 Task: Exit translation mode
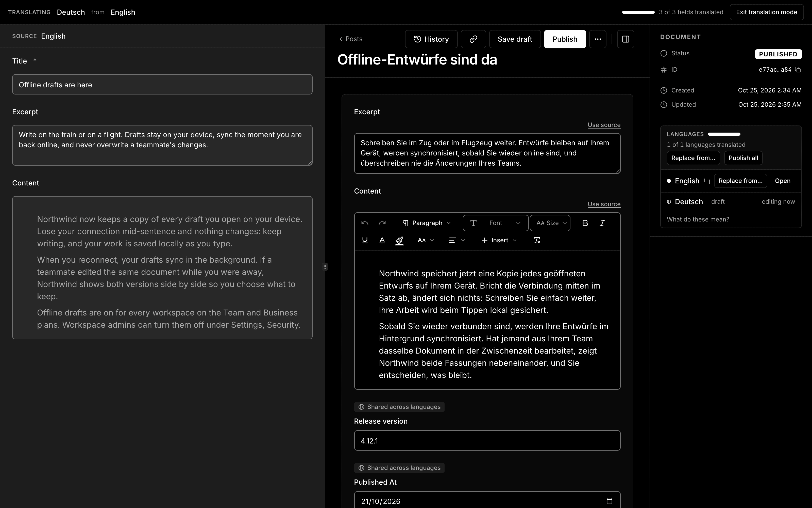tap(766, 12)
